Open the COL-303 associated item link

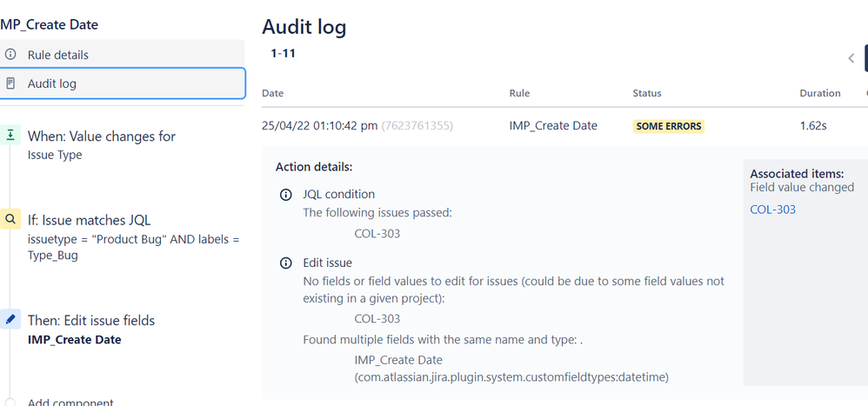pos(773,210)
